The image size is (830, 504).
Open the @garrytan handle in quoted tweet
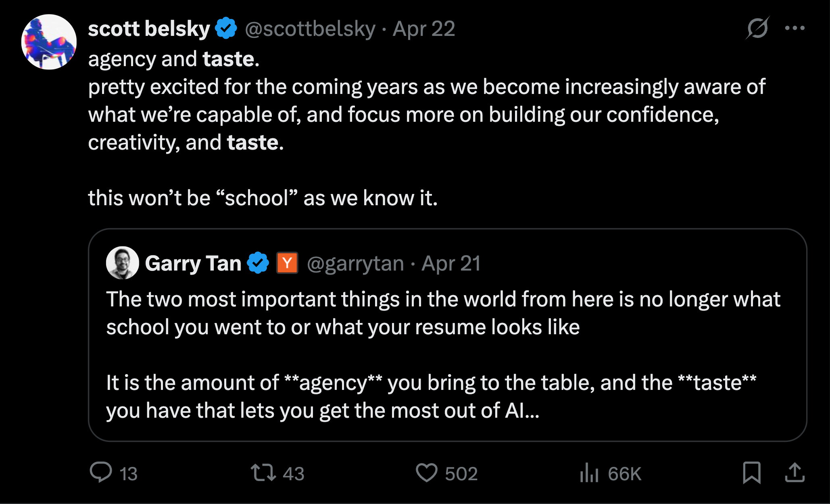[355, 264]
